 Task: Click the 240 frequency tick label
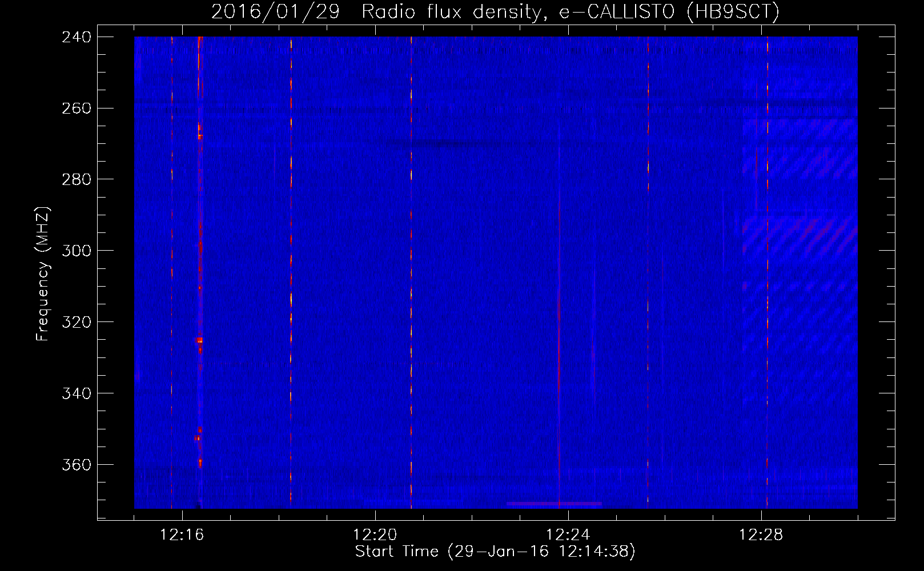pos(77,37)
